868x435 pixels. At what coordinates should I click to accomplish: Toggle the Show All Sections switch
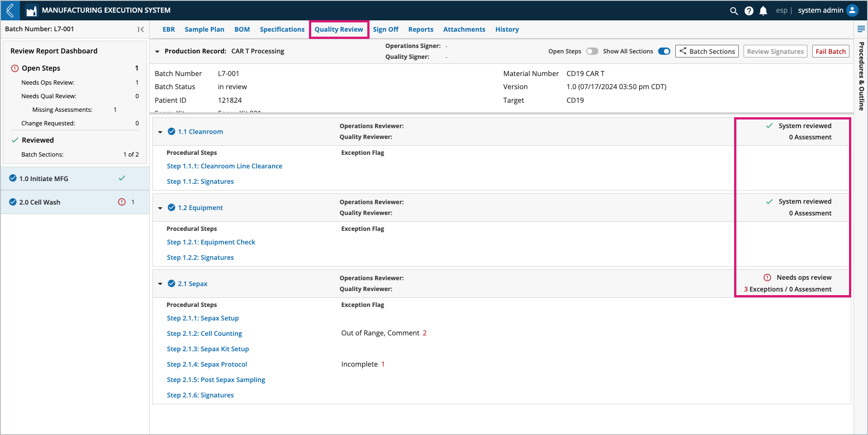[x=664, y=51]
